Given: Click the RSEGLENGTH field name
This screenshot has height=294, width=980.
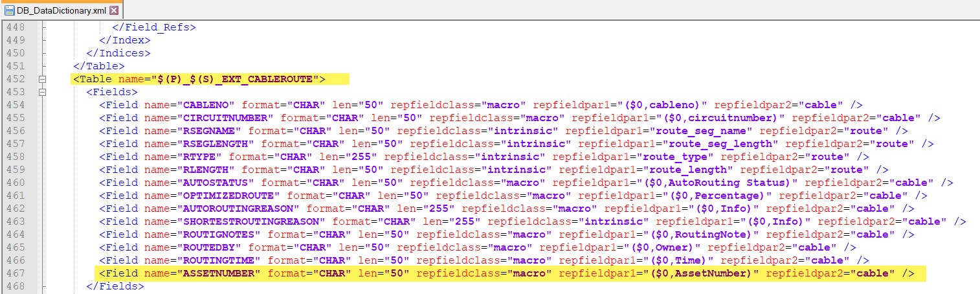Looking at the screenshot, I should pyautogui.click(x=216, y=144).
